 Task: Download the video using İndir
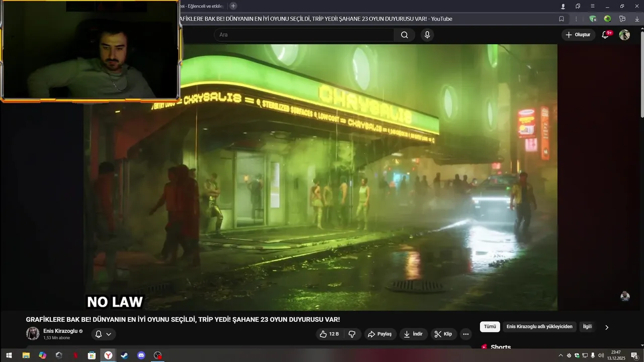tap(413, 334)
